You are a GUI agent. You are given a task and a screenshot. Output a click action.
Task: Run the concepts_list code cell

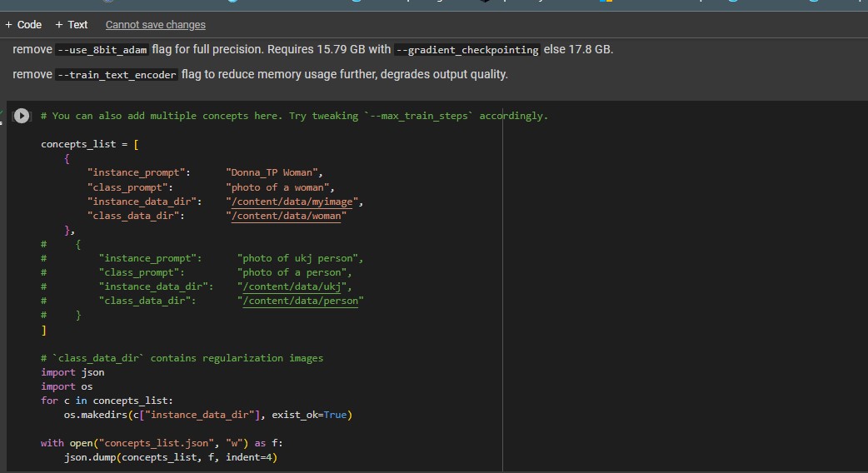point(21,116)
